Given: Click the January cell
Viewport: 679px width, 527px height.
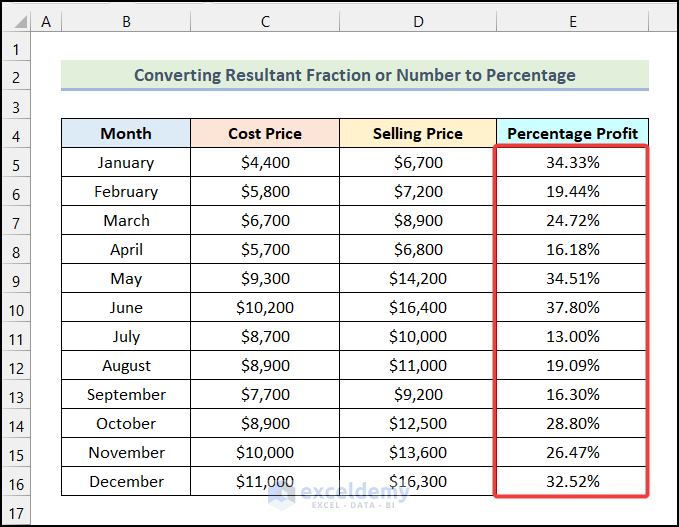Looking at the screenshot, I should 126,162.
